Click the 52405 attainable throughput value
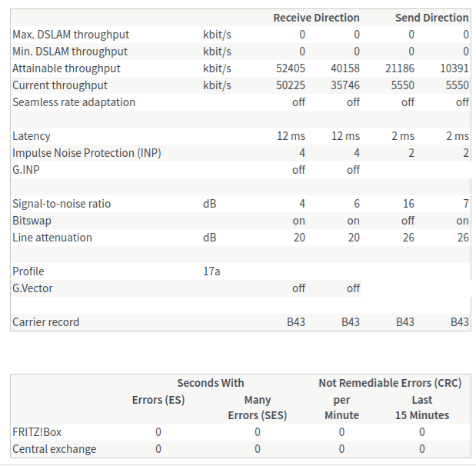476x466 pixels. click(x=291, y=68)
